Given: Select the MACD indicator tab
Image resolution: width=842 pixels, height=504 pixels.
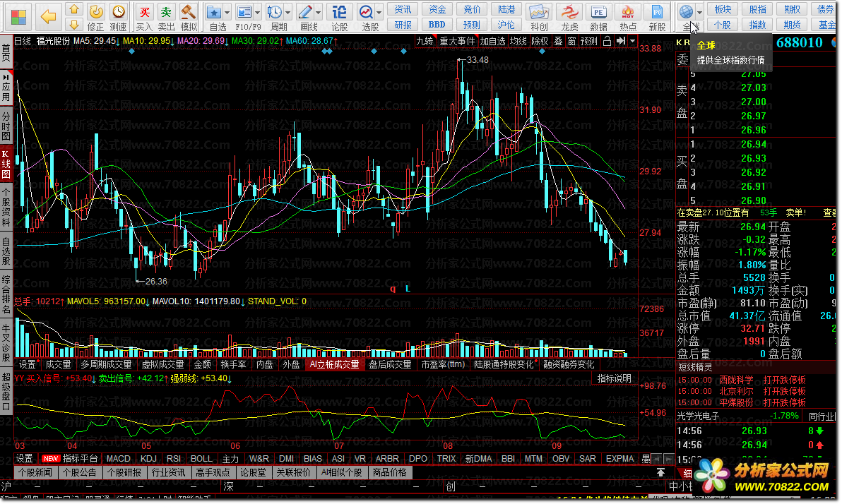Looking at the screenshot, I should (118, 459).
